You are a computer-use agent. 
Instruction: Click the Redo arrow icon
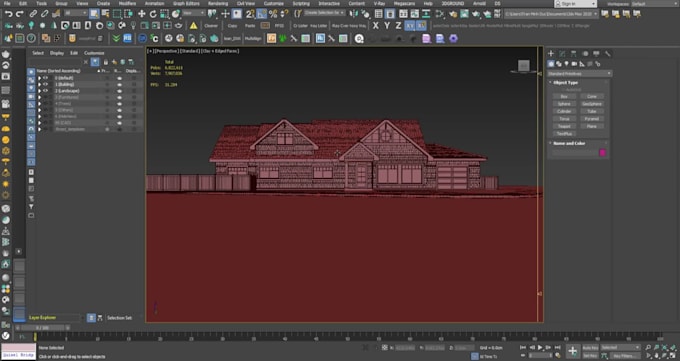[19, 14]
